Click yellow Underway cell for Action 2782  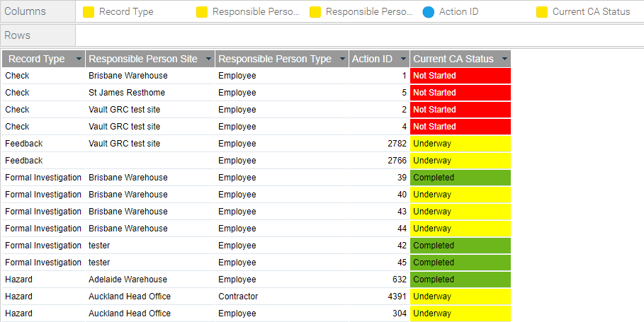461,144
